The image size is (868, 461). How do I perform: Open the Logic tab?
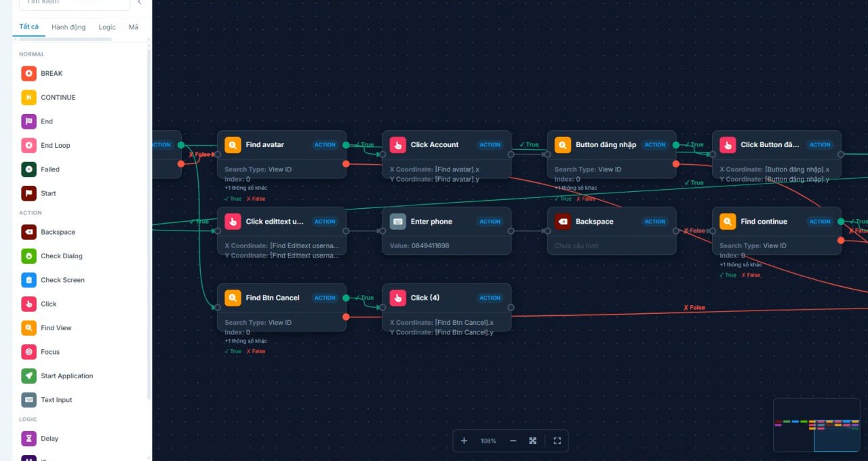click(107, 27)
